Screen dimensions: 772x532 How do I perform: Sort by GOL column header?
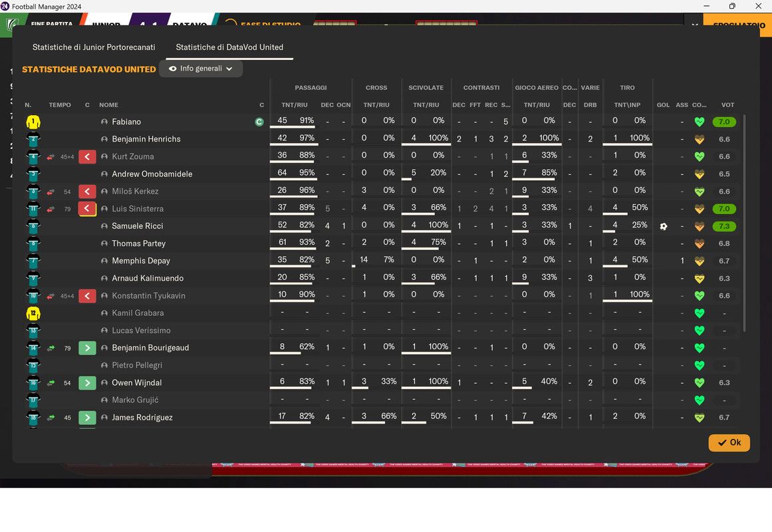tap(663, 105)
